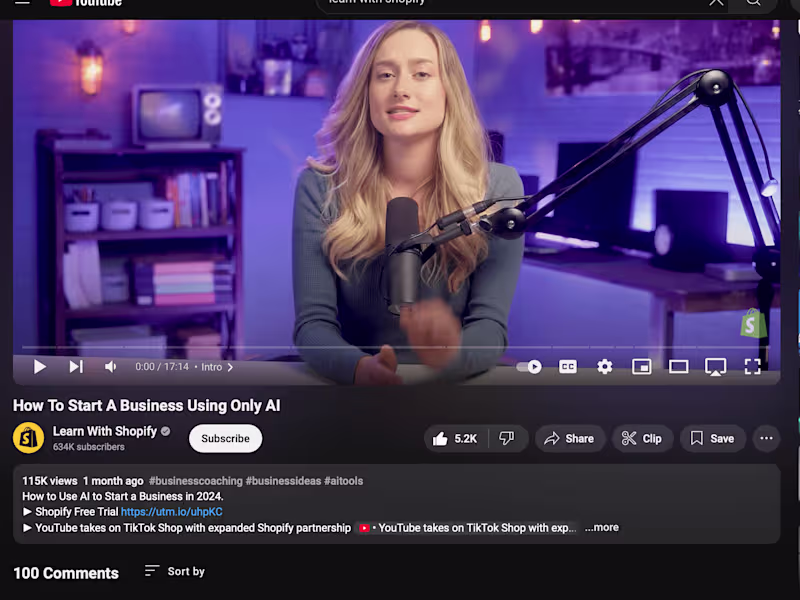Like the video (5.2K)
Viewport: 800px width, 600px height.
point(455,439)
